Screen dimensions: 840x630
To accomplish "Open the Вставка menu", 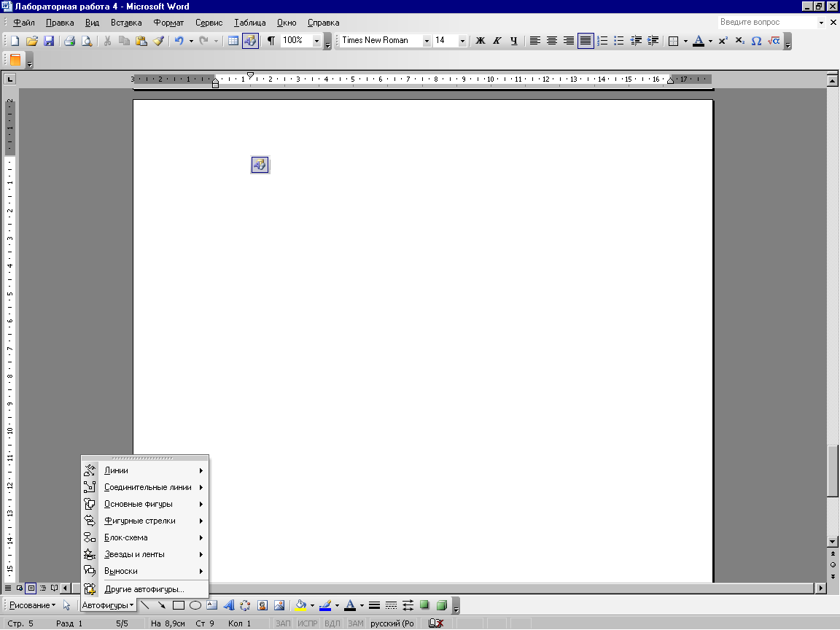I will point(126,23).
